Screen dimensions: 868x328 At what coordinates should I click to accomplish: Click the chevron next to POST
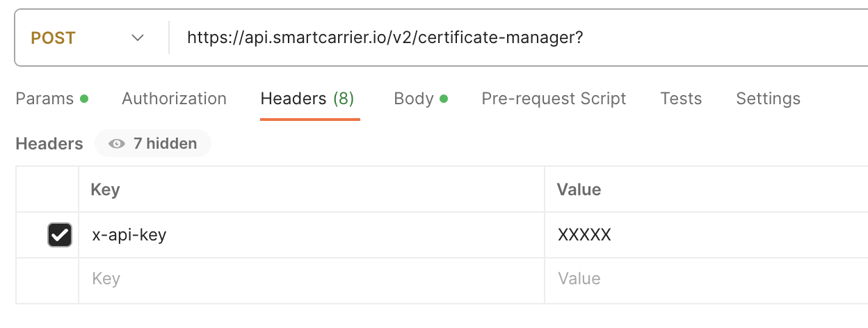click(138, 38)
